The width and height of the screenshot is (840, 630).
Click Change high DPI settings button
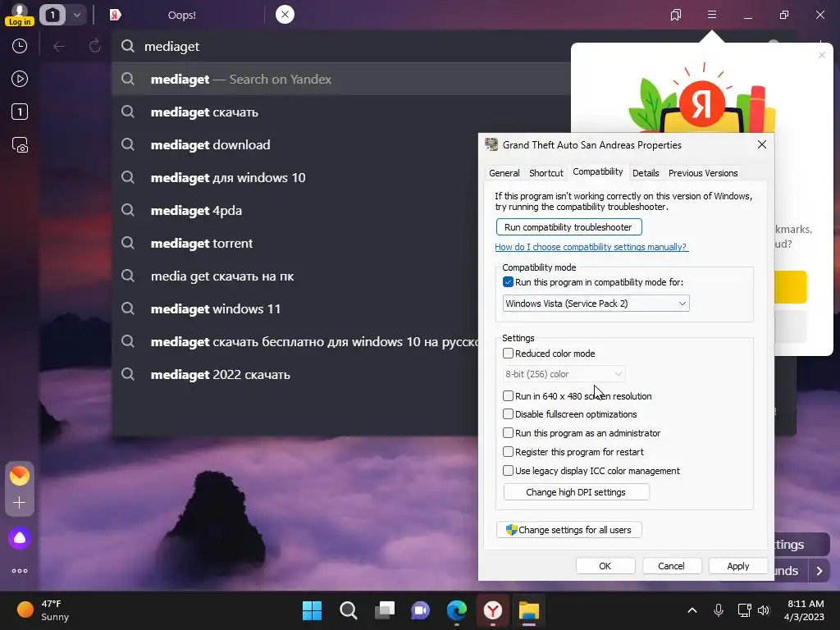577,492
